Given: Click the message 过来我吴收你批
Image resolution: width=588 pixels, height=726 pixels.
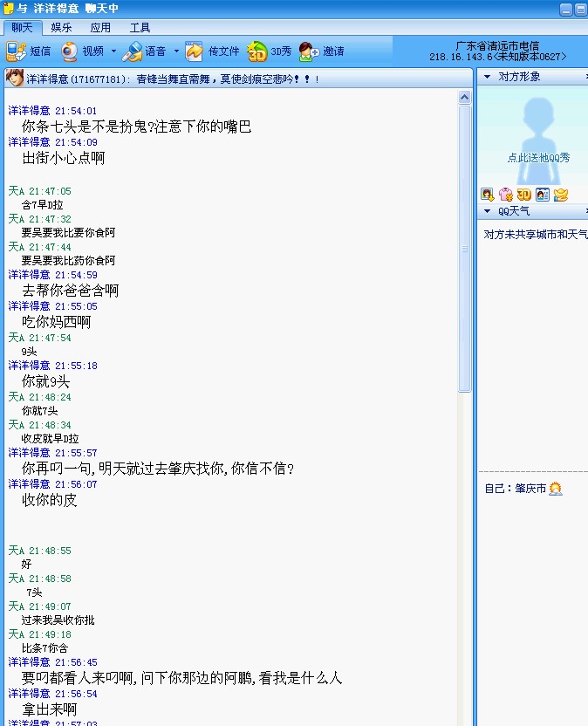Looking at the screenshot, I should (58, 620).
